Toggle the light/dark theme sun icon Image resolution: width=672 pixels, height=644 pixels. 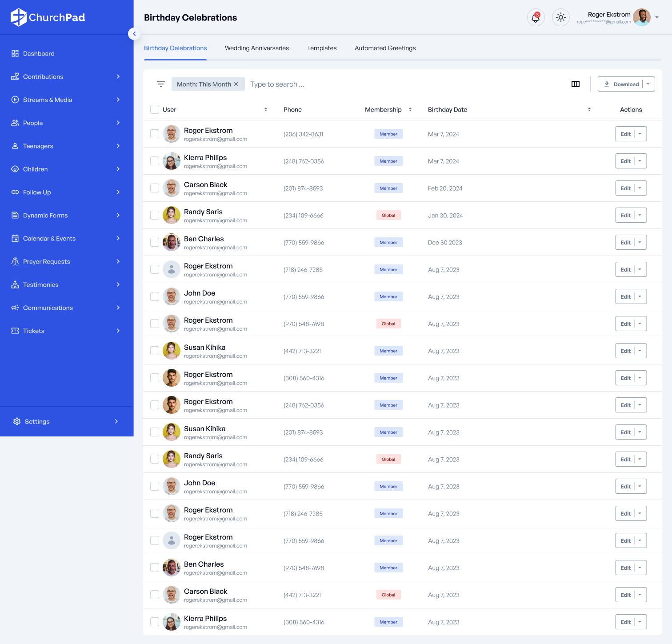pyautogui.click(x=560, y=18)
